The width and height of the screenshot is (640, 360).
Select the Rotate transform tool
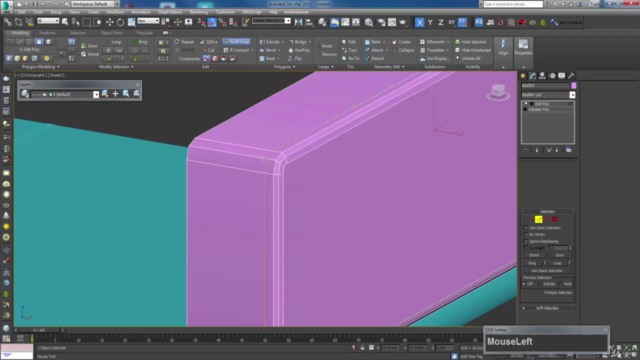click(x=120, y=22)
